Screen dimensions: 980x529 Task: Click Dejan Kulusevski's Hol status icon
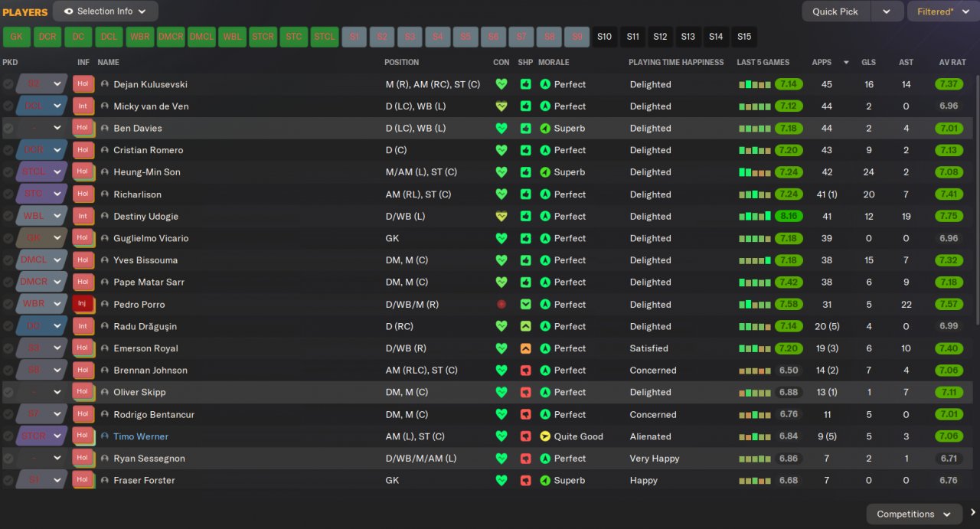coord(83,84)
